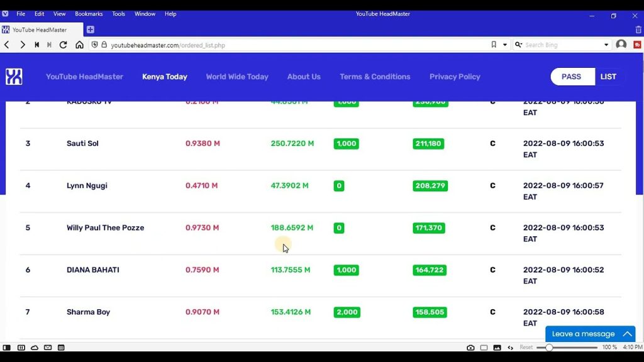Reset the page zoom
Screen dimensions: 644x362
(x=526, y=347)
